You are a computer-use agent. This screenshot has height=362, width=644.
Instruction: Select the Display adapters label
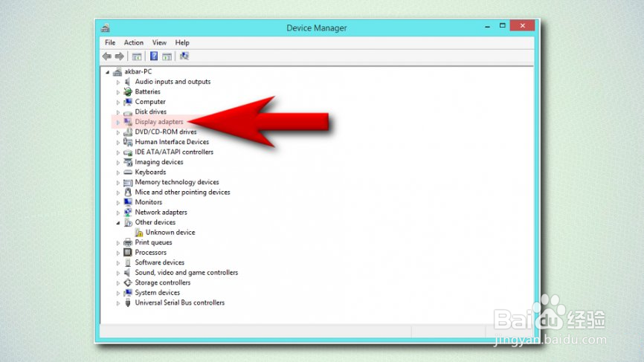tap(159, 122)
